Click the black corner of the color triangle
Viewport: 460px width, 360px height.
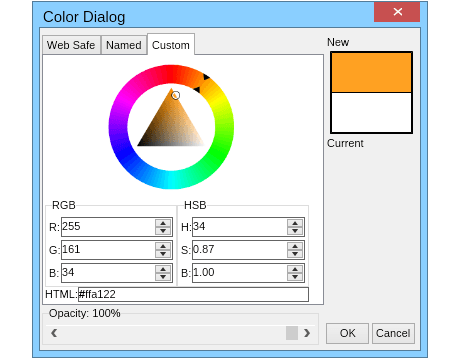point(139,145)
